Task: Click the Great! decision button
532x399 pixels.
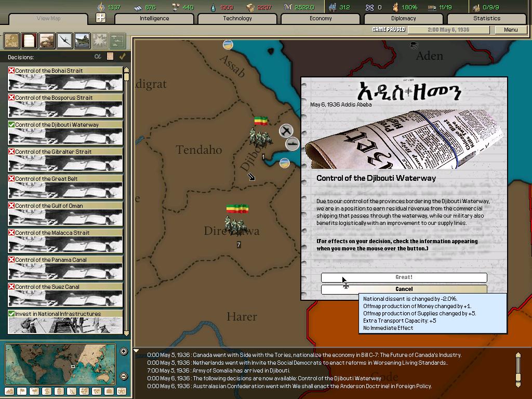Action: 404,277
